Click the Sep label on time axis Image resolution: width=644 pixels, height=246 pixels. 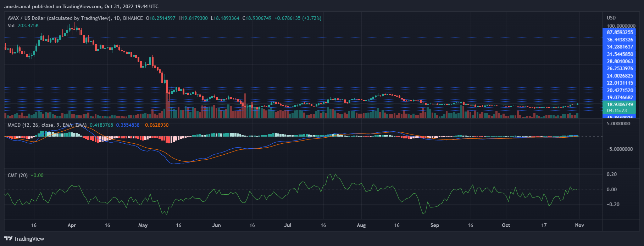coord(434,225)
